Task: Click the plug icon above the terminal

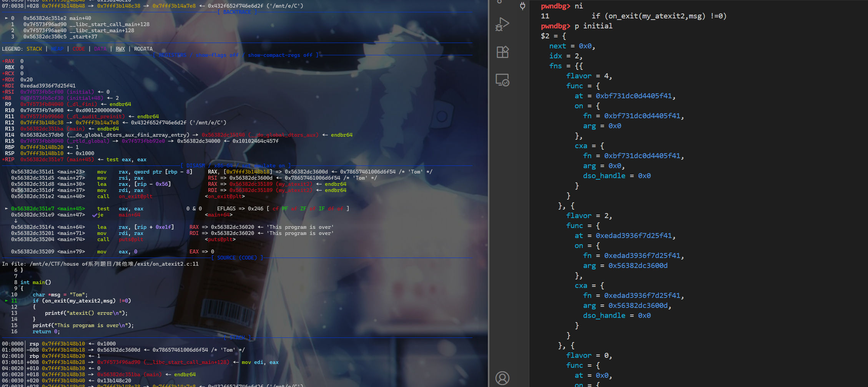Action: (522, 6)
